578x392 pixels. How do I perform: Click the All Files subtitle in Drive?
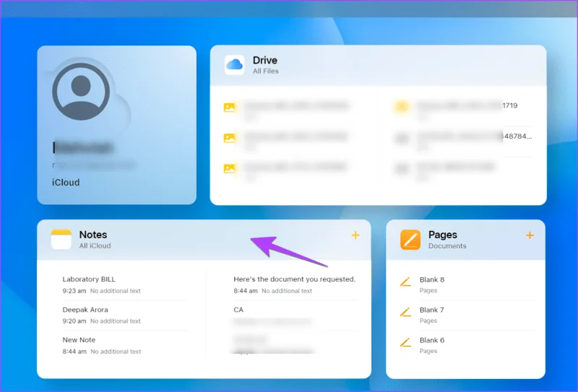click(x=265, y=71)
